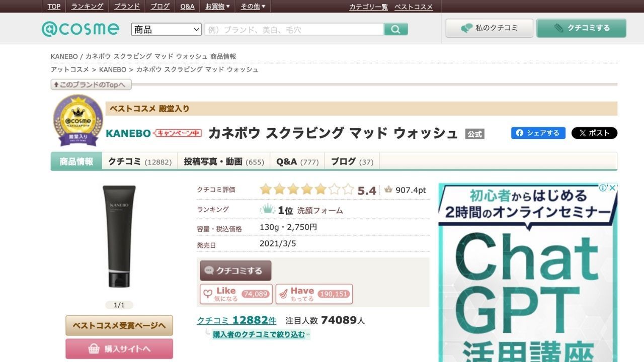Screen dimensions: 644x362
Task: Share on Facebook with シェアする
Action: point(538,133)
